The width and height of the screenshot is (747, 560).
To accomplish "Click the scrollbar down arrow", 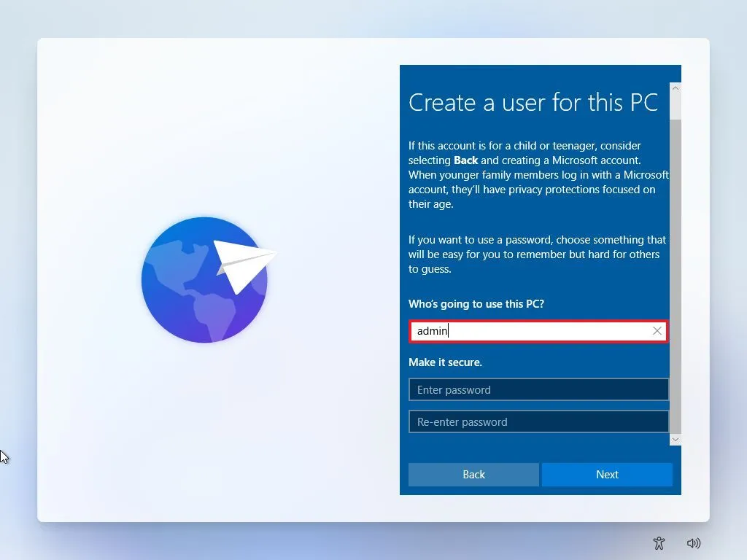I will [676, 439].
